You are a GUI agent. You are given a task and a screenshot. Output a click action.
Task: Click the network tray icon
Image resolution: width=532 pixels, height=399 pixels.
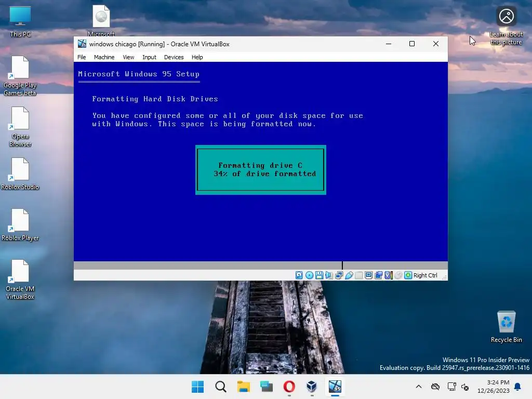(x=451, y=387)
